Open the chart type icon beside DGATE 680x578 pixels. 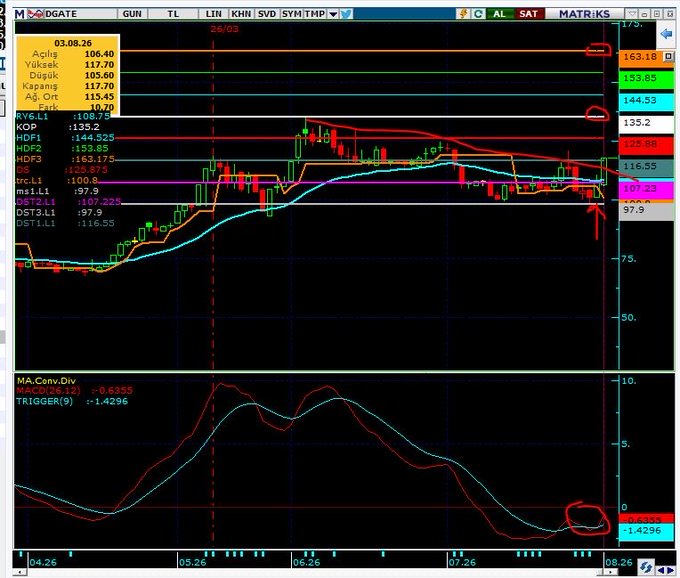36,14
